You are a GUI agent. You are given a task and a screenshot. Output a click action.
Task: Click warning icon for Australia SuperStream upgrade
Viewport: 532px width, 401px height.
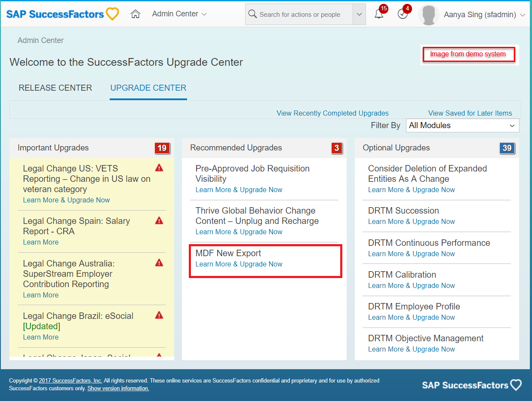click(x=159, y=263)
